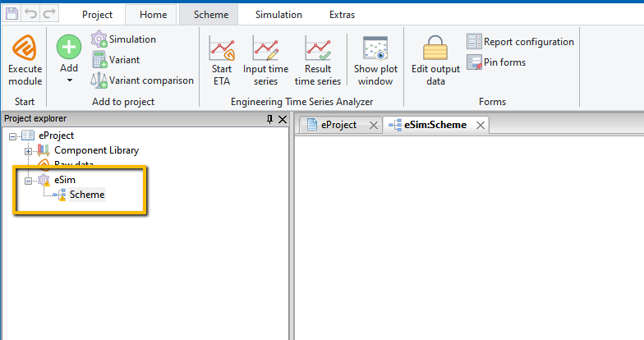
Task: Add a Simulation to the project
Action: click(123, 39)
